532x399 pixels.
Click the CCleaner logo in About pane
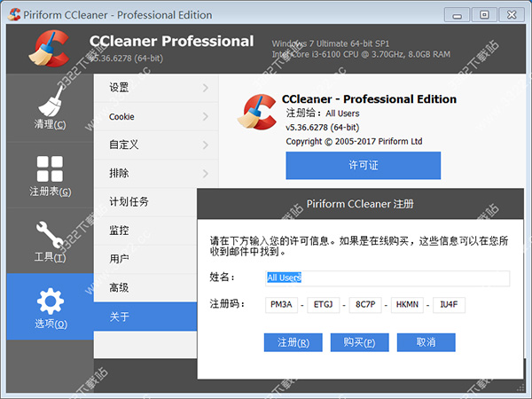257,112
